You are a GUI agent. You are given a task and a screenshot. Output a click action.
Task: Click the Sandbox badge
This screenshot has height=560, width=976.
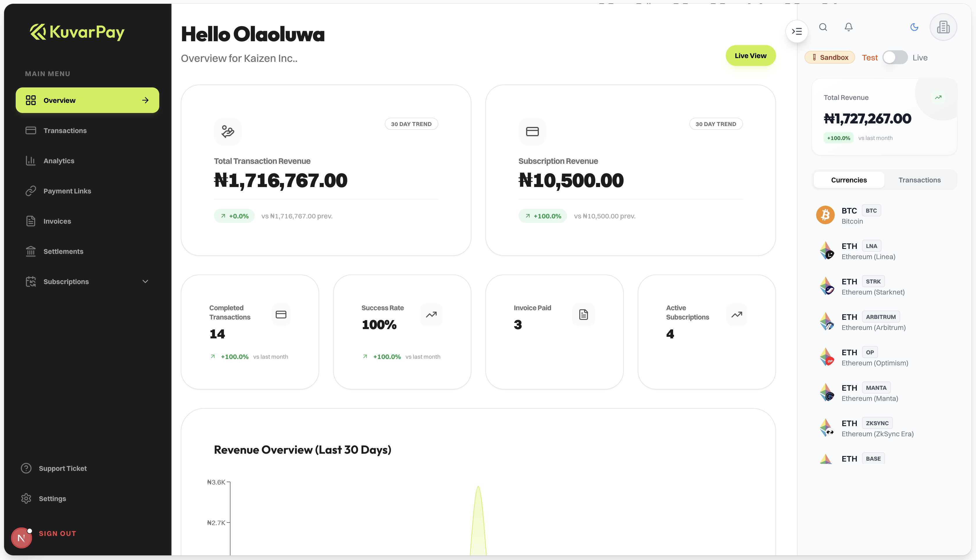tap(830, 58)
